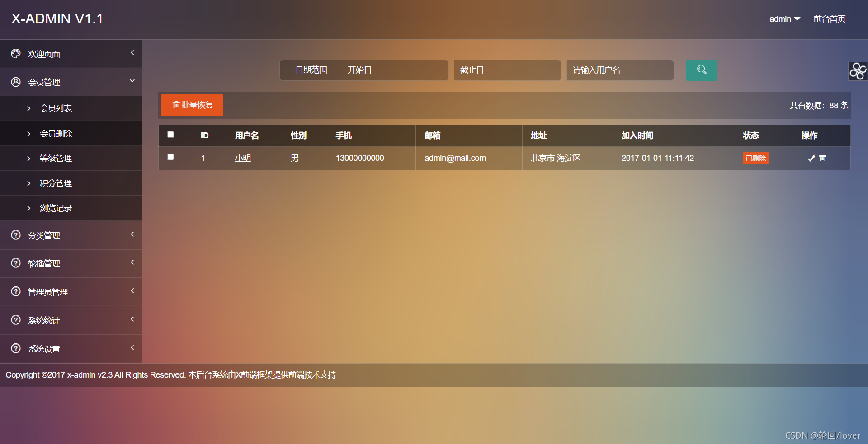Open the 会员列表 submenu item
Screen dimensions: 868x444
click(71, 108)
